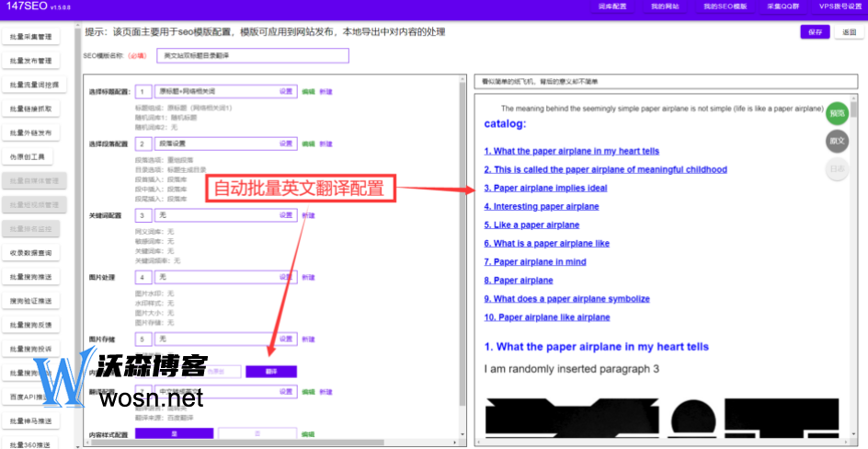The width and height of the screenshot is (868, 449).
Task: Click the green 预览 preview circle button
Action: click(837, 113)
